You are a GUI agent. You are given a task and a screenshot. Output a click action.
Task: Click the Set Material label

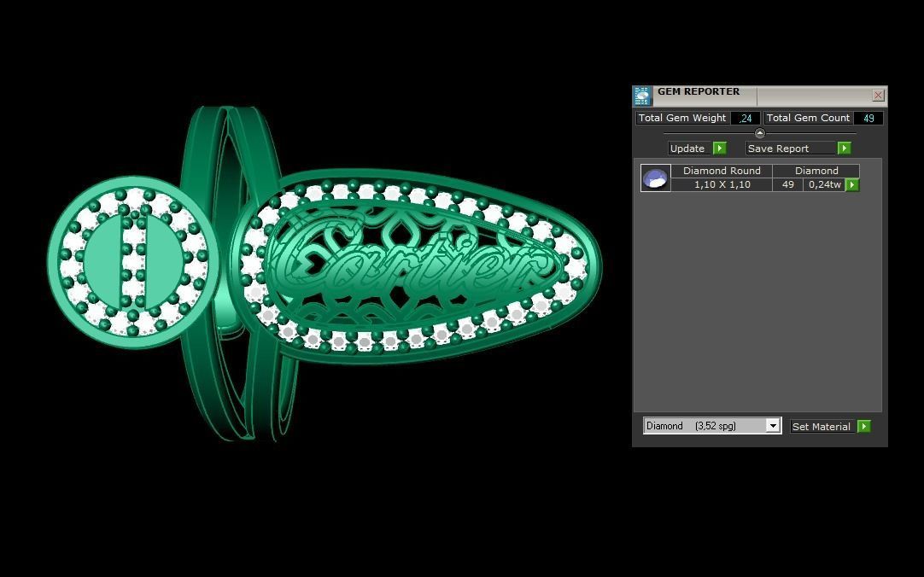click(822, 426)
